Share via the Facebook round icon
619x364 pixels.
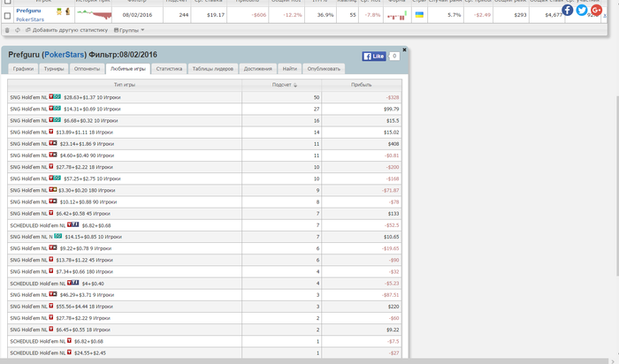(x=568, y=10)
